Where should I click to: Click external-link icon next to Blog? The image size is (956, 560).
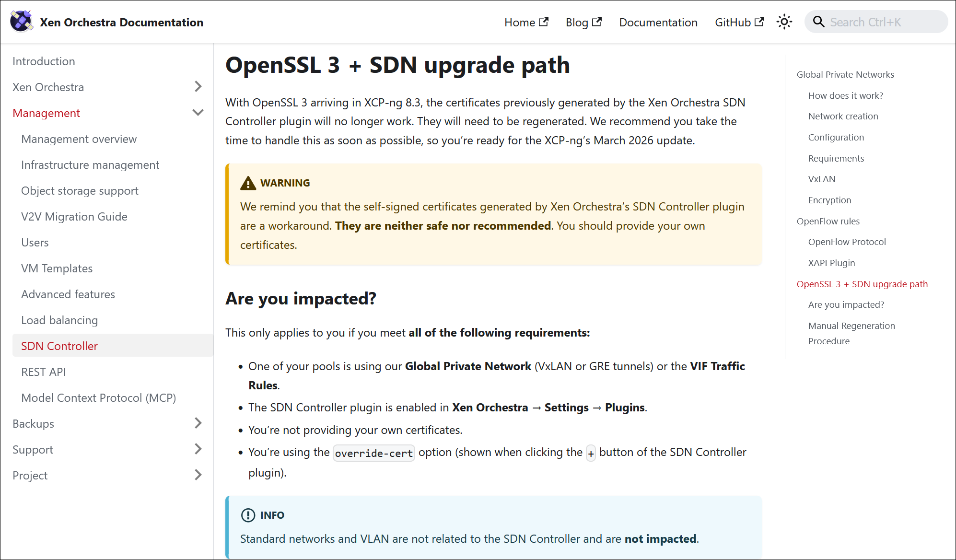597,22
